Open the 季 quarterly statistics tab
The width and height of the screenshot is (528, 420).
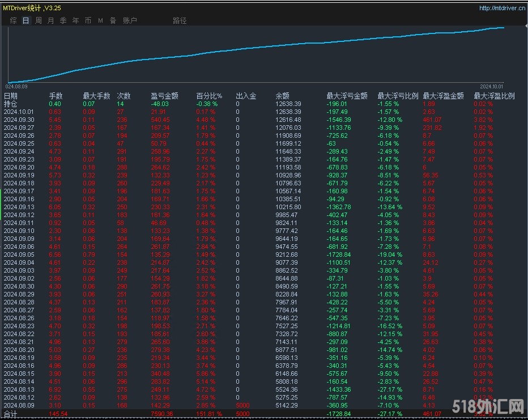[63, 20]
